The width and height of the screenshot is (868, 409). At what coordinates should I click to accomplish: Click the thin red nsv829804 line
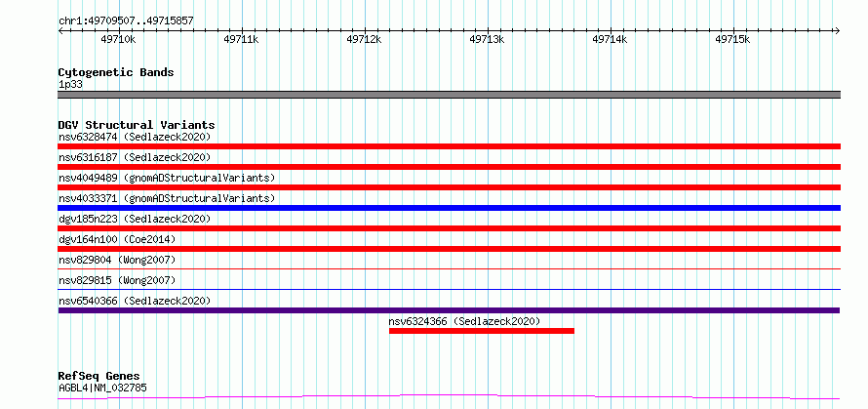[449, 268]
